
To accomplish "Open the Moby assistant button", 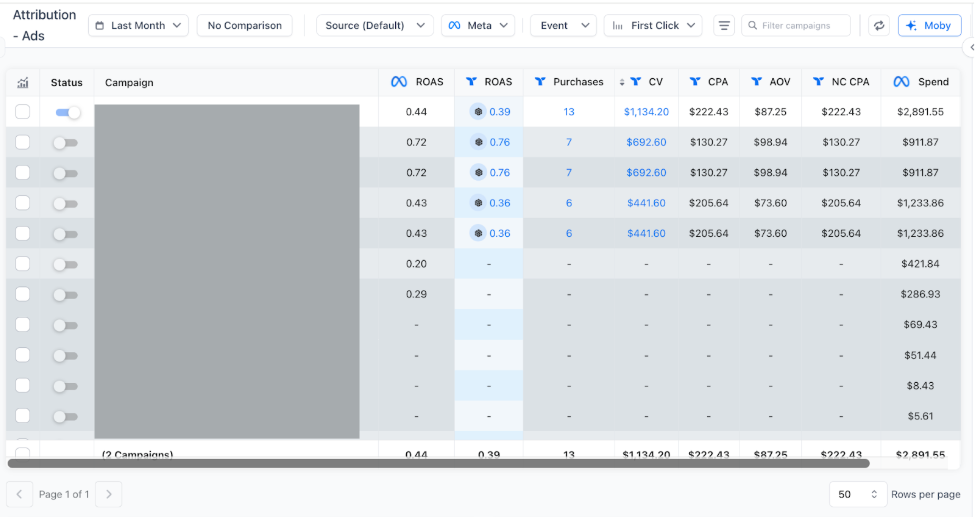I will 929,26.
